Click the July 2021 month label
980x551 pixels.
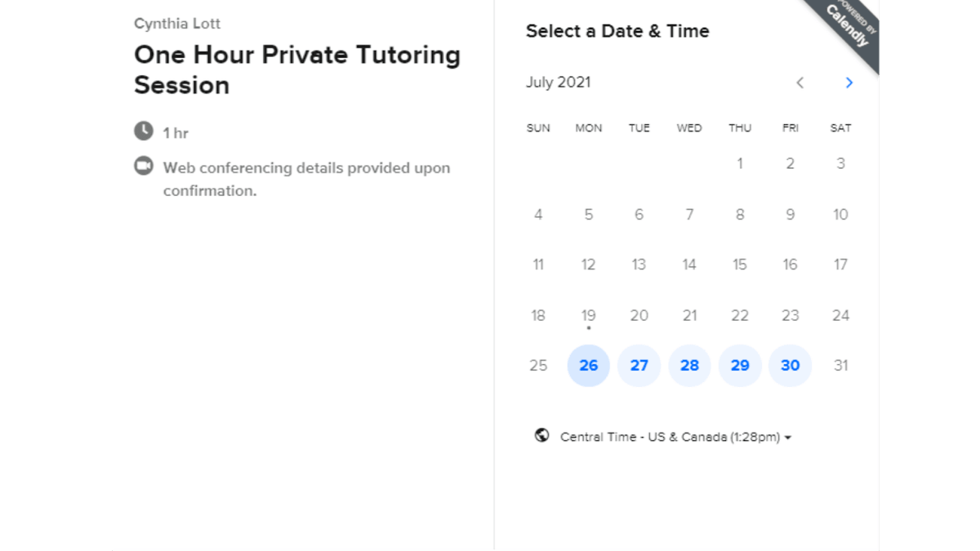click(558, 82)
